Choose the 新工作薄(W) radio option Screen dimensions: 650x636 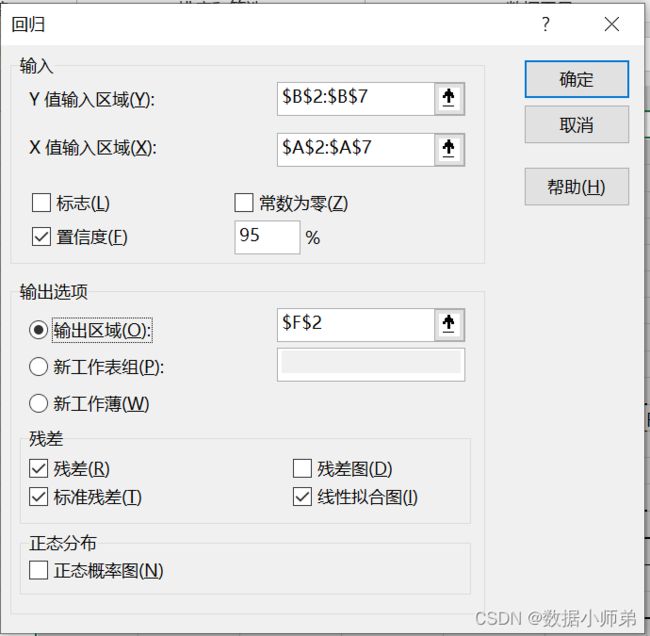(x=39, y=403)
